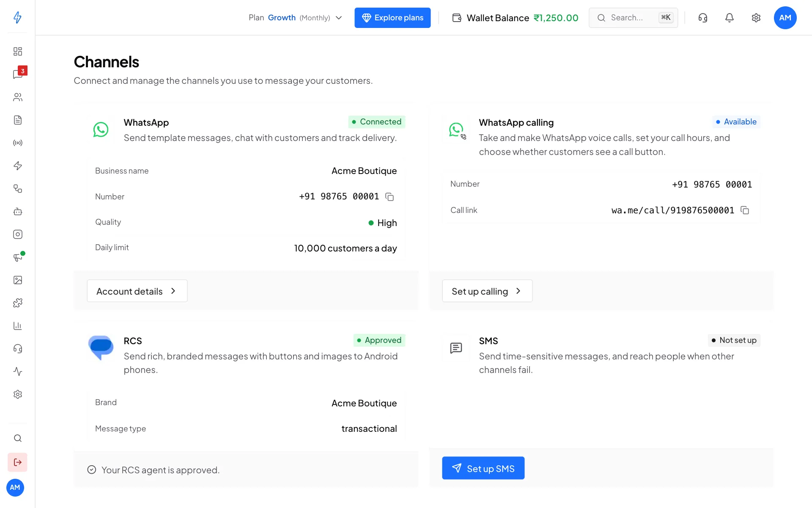Open the dashboard grid icon in sidebar

coord(17,51)
